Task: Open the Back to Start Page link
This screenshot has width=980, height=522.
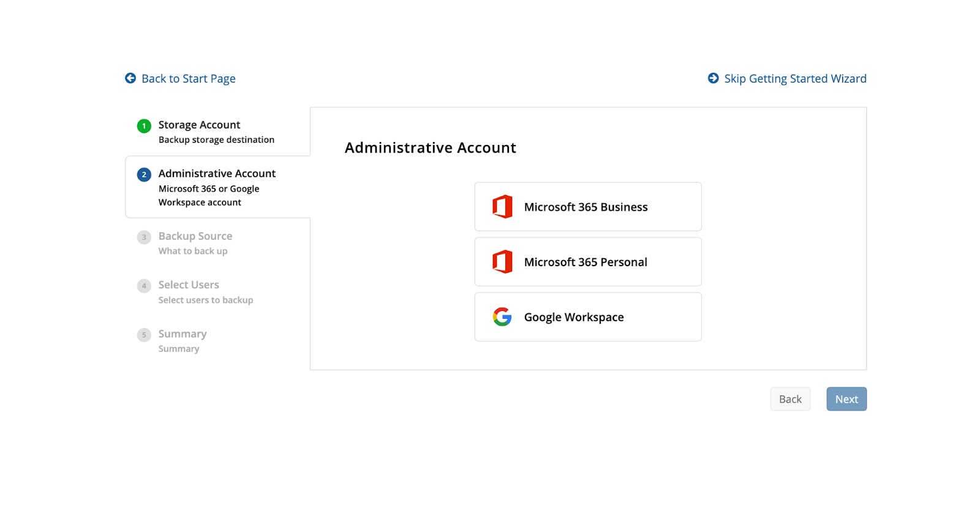Action: (188, 78)
